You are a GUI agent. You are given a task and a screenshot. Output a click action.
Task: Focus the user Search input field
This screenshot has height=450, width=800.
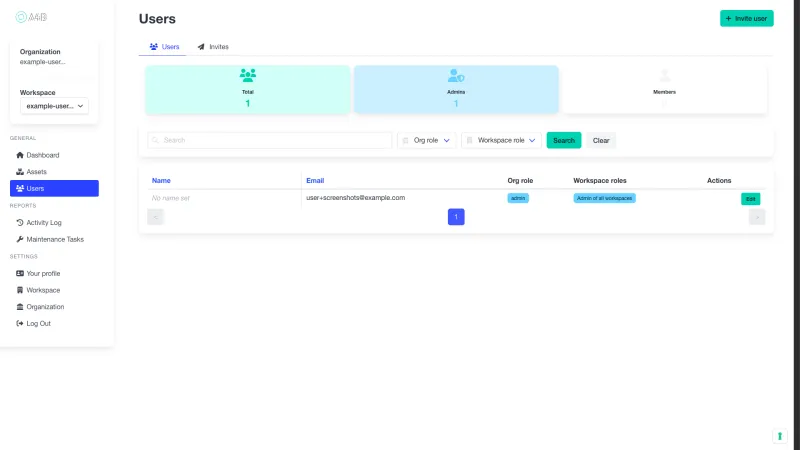269,140
